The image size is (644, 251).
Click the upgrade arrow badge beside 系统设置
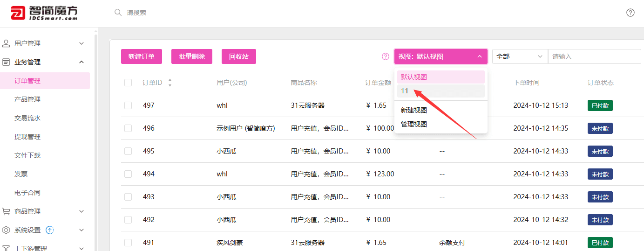pos(50,230)
